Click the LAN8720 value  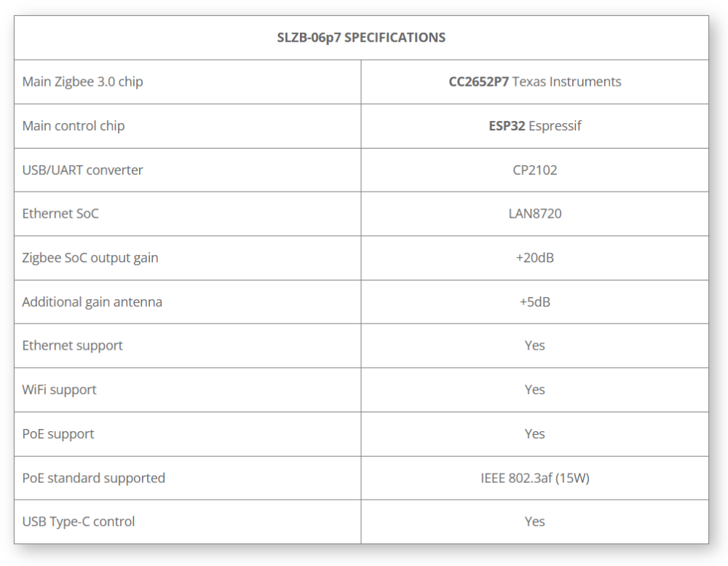(x=534, y=213)
